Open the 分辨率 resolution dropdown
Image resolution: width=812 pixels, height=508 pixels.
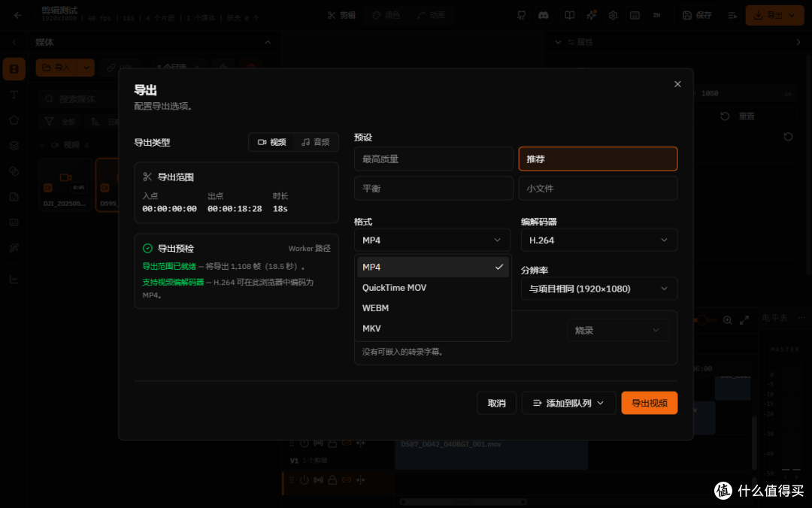(599, 289)
